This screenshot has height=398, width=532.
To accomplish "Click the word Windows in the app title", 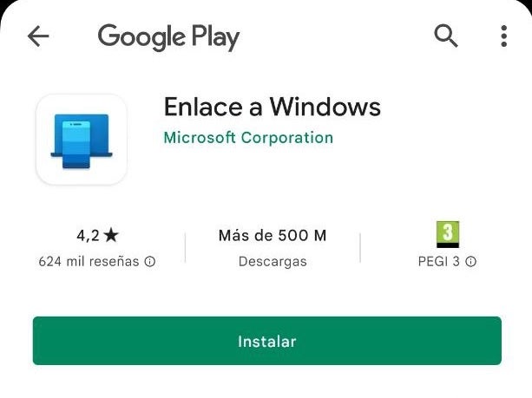I will point(325,108).
